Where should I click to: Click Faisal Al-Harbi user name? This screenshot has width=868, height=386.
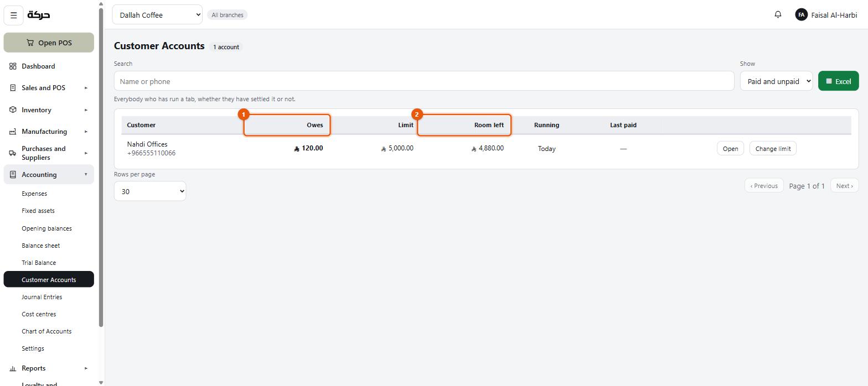[834, 15]
